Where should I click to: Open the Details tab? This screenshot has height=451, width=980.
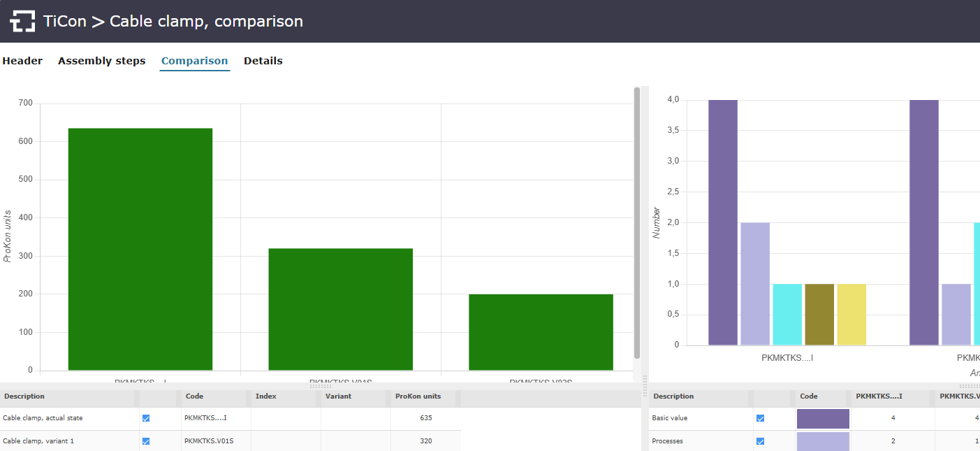263,61
